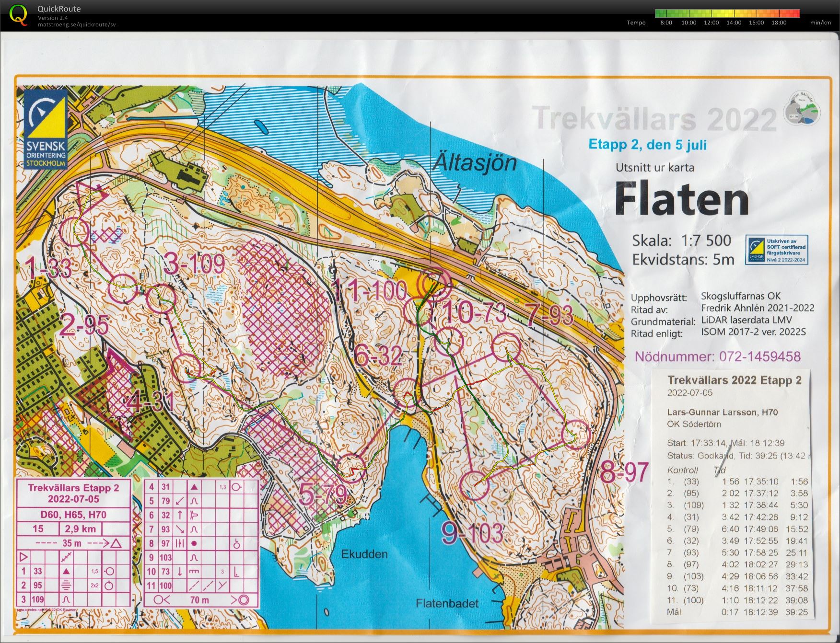
Task: Click the 'Skogsluffarnas OK' copyright text
Action: 740,297
